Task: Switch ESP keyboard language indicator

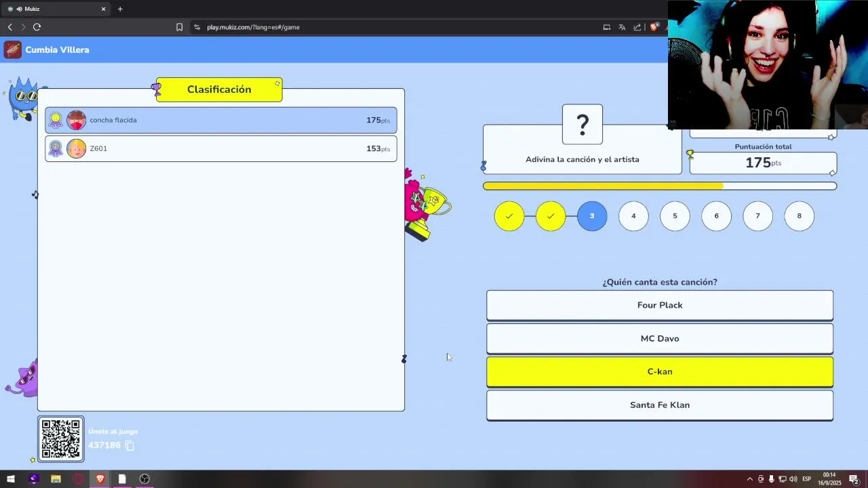Action: pyautogui.click(x=807, y=479)
